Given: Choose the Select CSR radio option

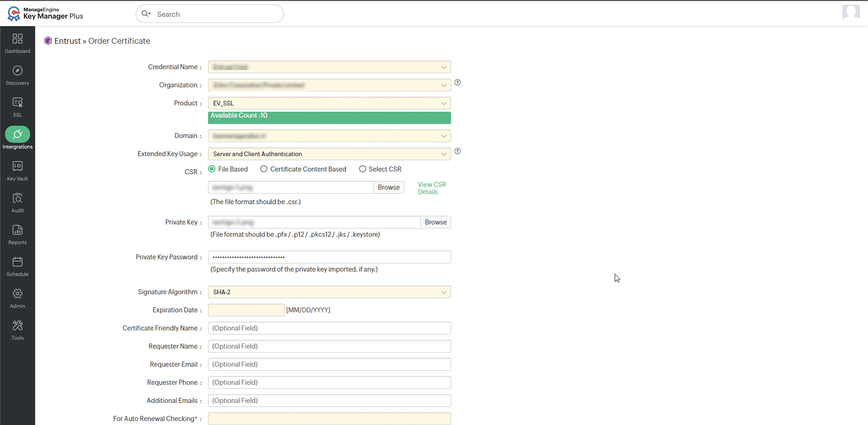Looking at the screenshot, I should tap(362, 169).
